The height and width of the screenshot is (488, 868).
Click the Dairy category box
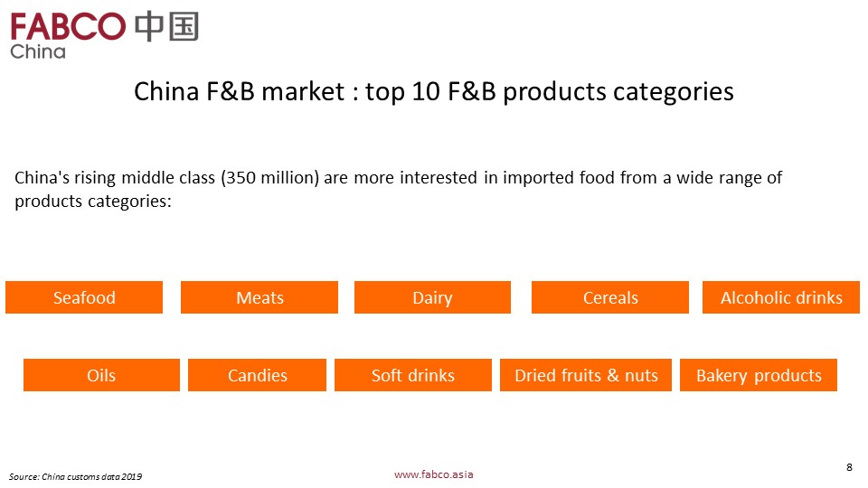tap(432, 297)
